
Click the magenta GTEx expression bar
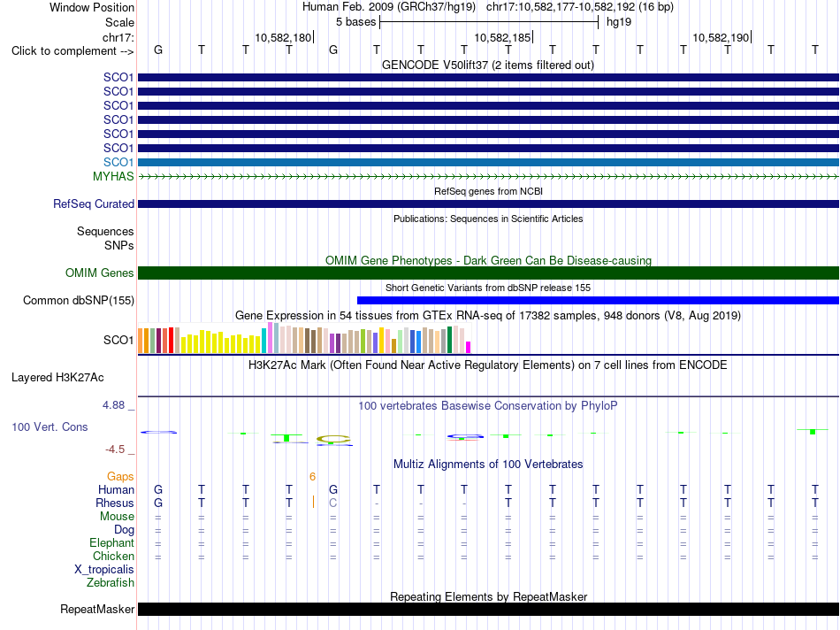pos(469,347)
